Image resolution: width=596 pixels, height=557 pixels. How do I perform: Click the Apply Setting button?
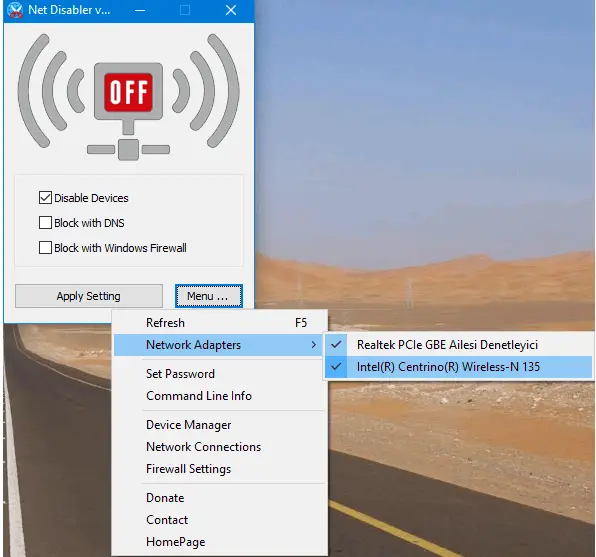pos(89,296)
